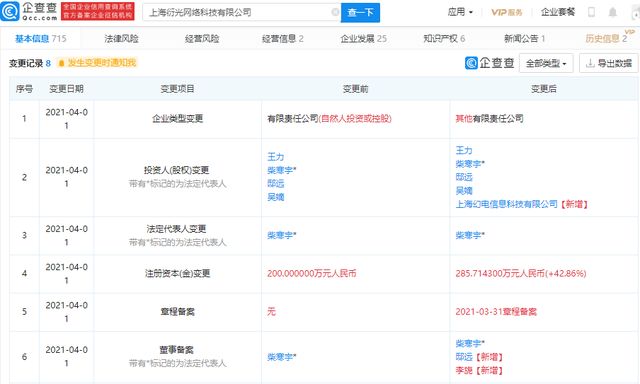This screenshot has height=384, width=640.
Task: Click the lock icon in change notification badge
Action: (x=62, y=63)
